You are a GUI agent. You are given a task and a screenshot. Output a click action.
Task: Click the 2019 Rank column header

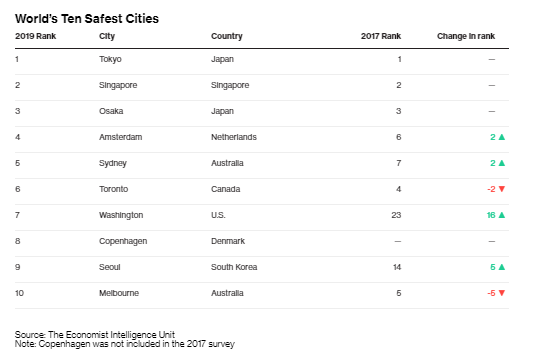(36, 36)
